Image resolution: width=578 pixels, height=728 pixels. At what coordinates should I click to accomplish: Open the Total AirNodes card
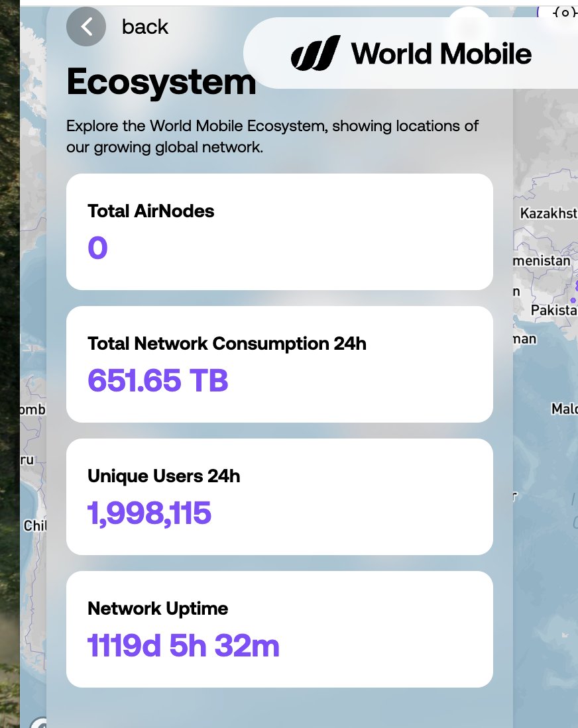[279, 232]
